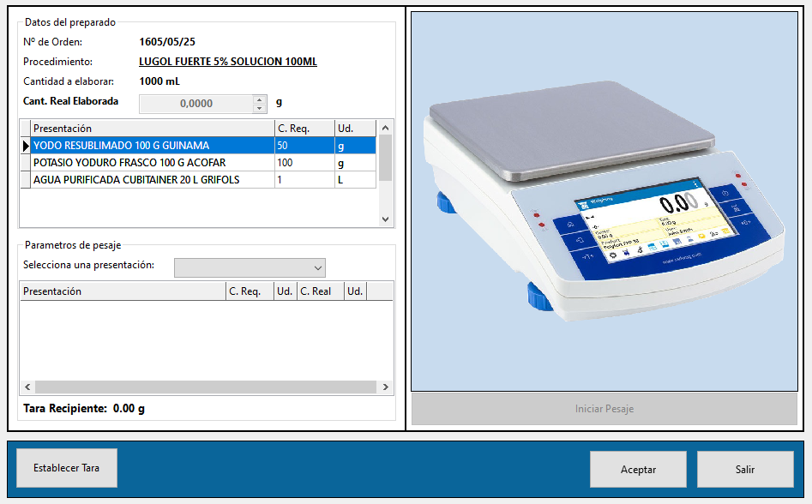
Task: Sort by the C. Req. column header
Action: (305, 128)
